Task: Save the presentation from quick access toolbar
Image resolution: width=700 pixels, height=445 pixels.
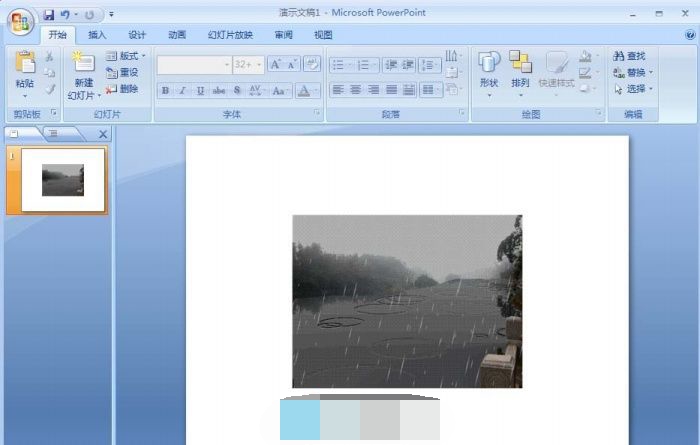Action: point(49,15)
